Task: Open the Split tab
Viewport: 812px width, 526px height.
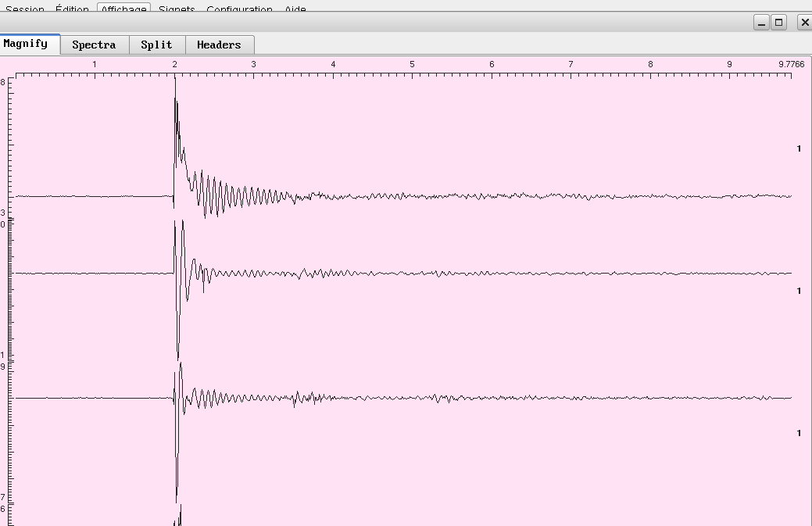Action: coord(156,45)
